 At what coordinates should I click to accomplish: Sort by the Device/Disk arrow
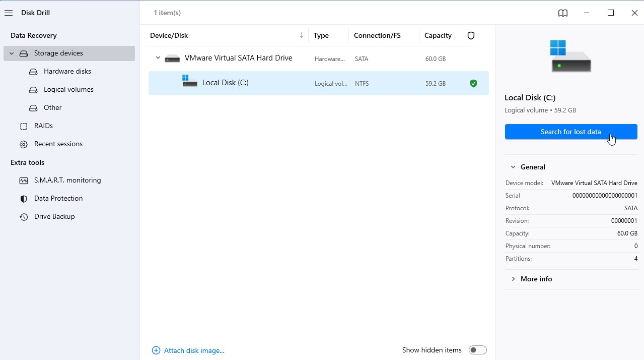pos(302,35)
